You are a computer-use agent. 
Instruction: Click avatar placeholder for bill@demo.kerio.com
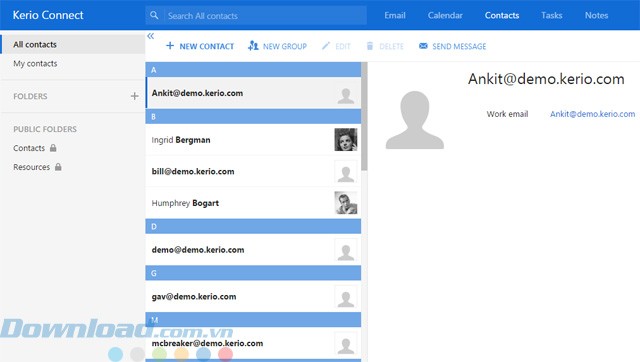click(346, 172)
